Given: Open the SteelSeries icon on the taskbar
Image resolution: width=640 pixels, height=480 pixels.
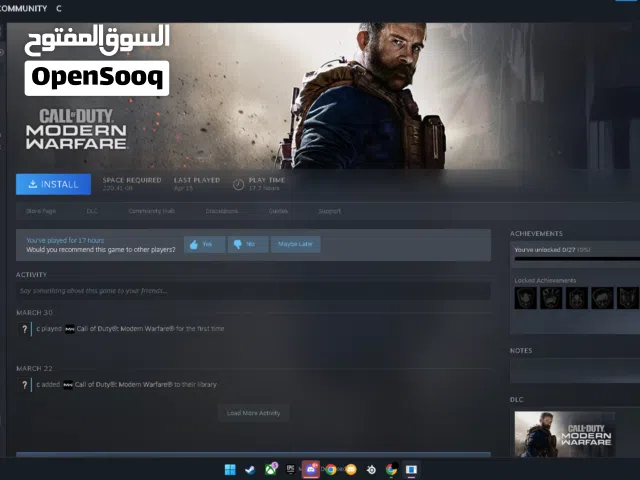Looking at the screenshot, I should pos(371,470).
